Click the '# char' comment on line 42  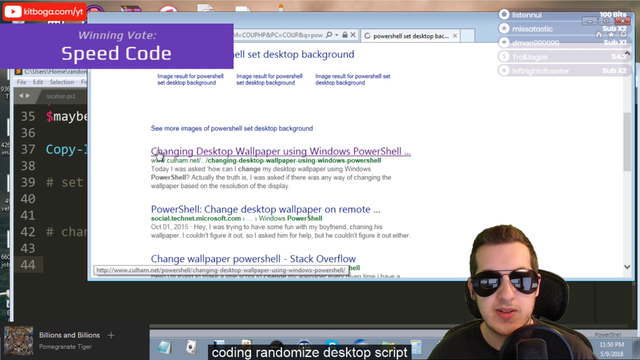pyautogui.click(x=67, y=232)
